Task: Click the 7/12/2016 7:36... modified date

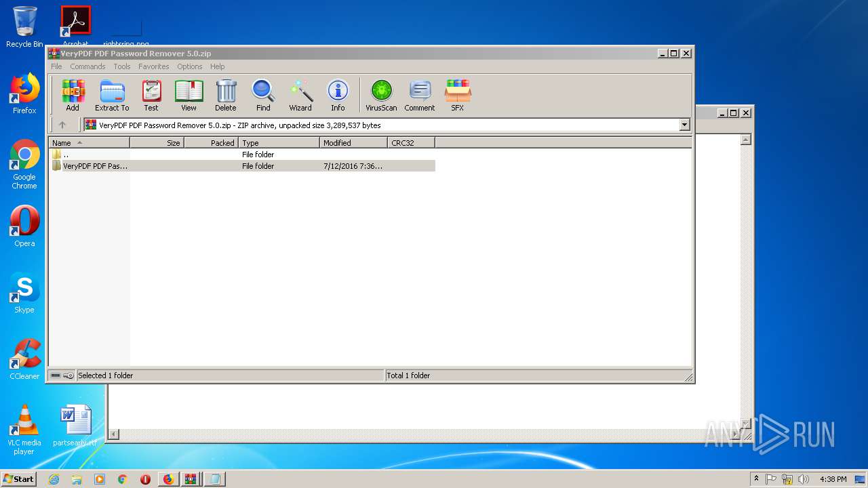Action: (x=353, y=165)
